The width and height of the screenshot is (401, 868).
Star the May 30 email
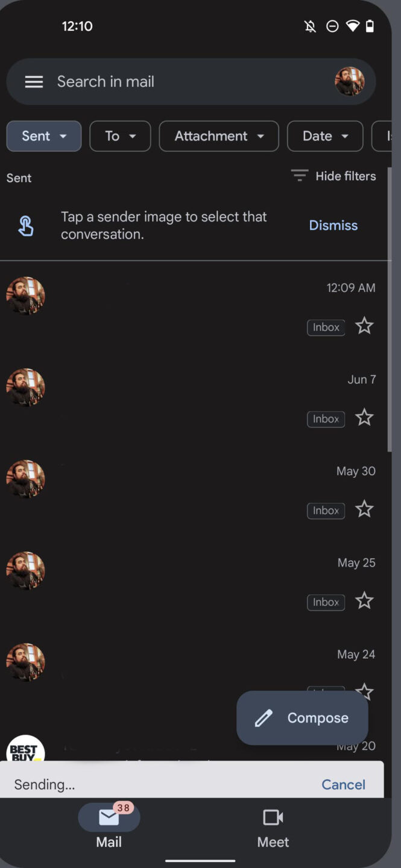(x=364, y=510)
